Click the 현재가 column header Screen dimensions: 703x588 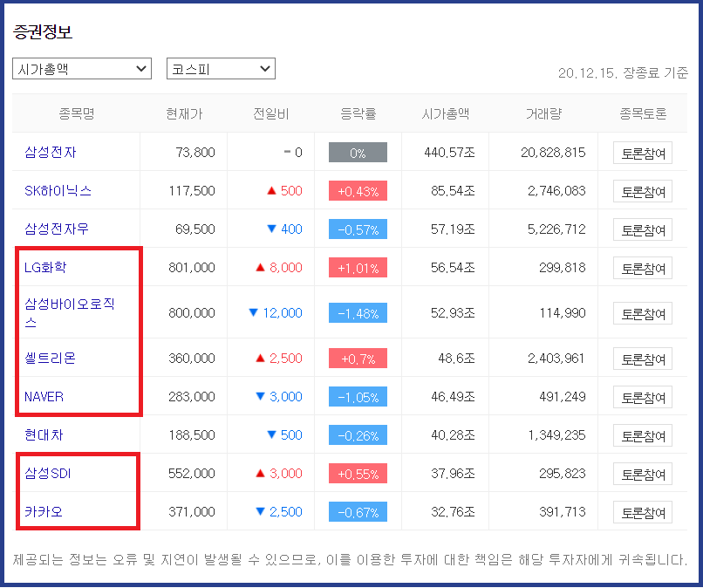click(184, 113)
